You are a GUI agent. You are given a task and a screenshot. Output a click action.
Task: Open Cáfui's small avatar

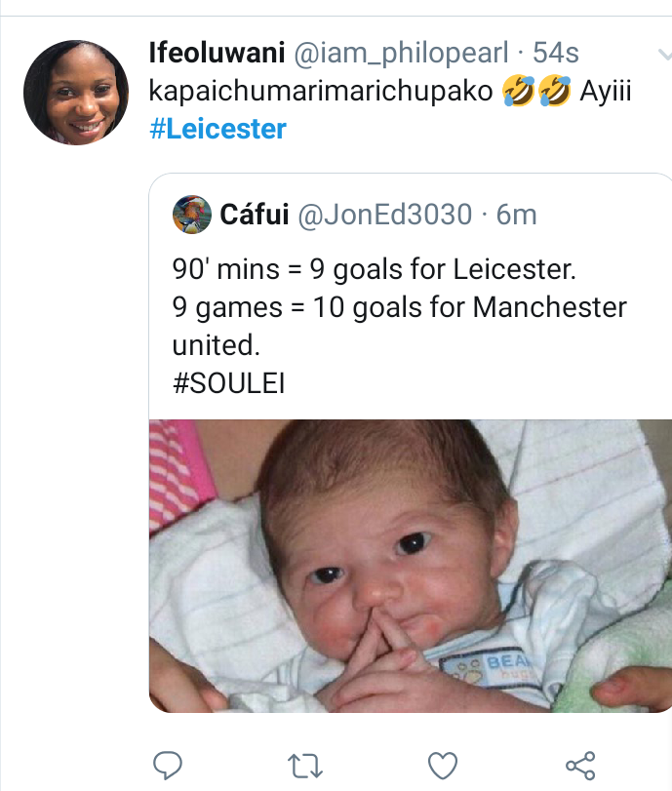(192, 214)
